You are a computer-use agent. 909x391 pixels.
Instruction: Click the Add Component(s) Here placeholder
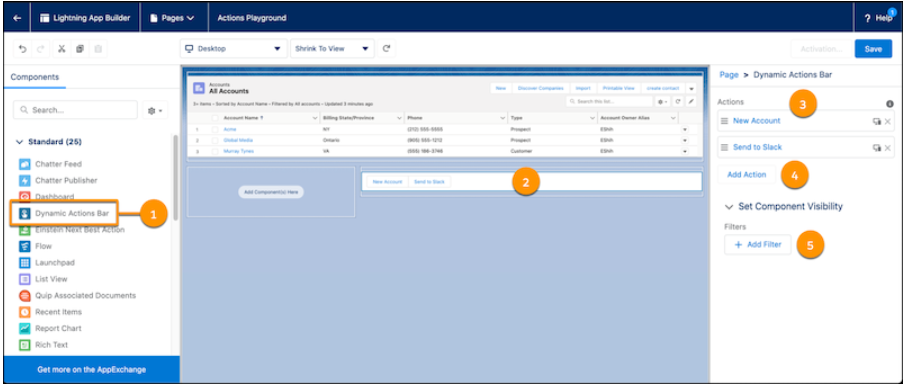271,192
